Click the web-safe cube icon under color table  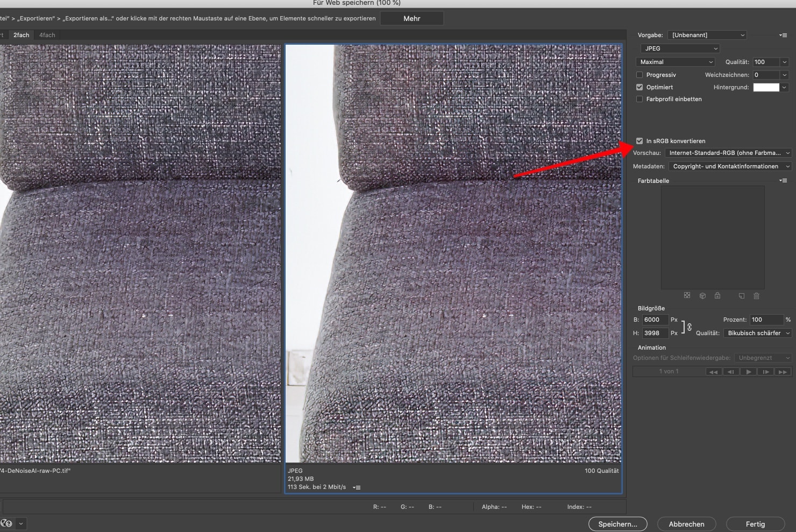tap(702, 296)
